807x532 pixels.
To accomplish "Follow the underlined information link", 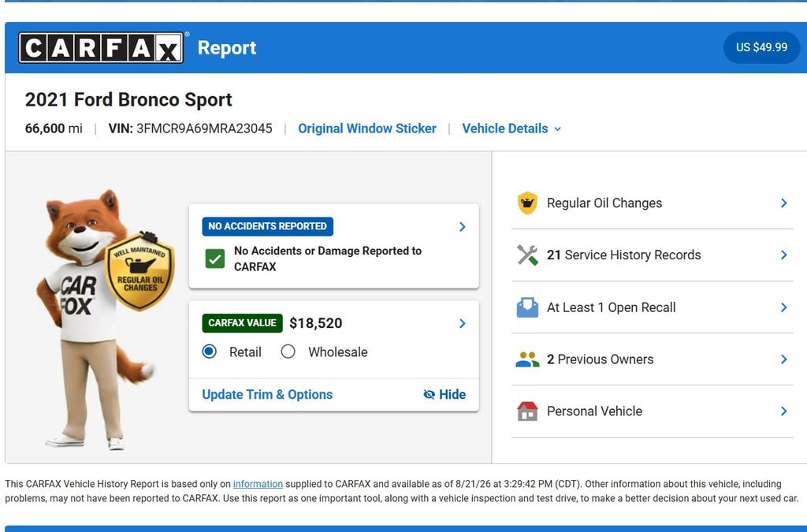I will (x=258, y=484).
